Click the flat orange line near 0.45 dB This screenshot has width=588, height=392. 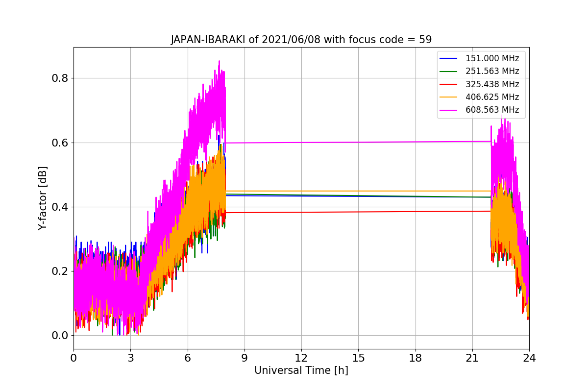(358, 191)
